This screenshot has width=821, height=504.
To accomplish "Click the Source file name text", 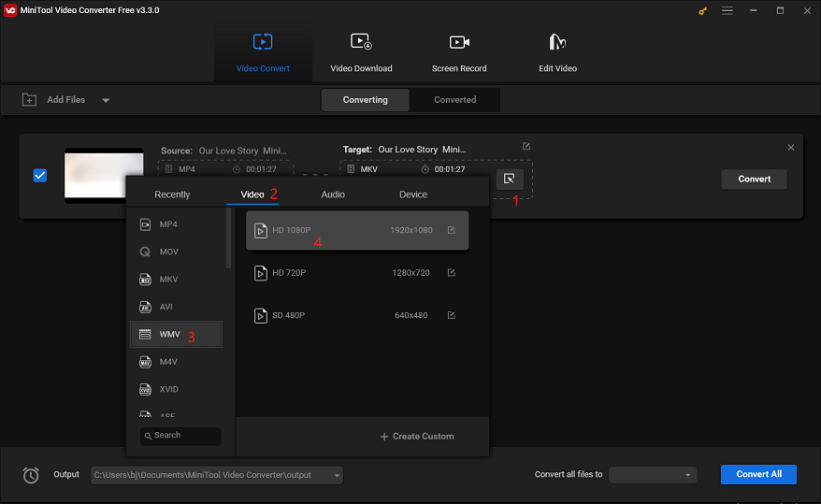I will [x=242, y=151].
